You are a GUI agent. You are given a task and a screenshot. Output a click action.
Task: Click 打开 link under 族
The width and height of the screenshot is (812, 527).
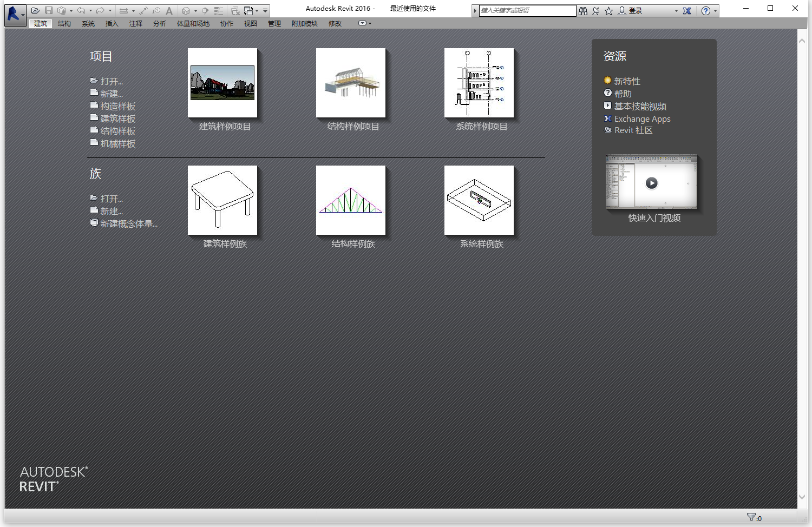point(112,199)
